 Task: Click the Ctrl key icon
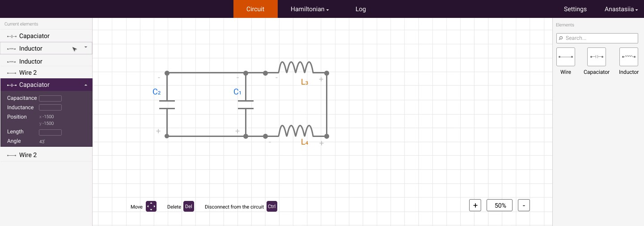point(272,206)
